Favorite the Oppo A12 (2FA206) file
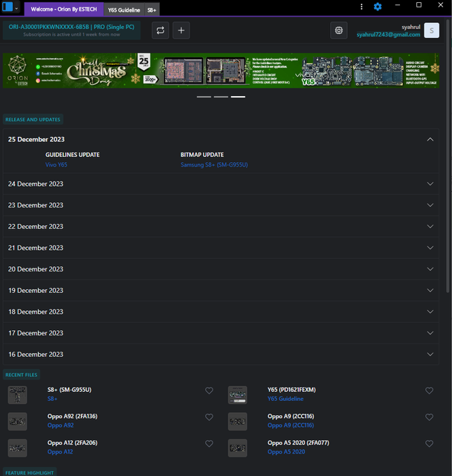Viewport: 452px width, 476px height. tap(209, 443)
